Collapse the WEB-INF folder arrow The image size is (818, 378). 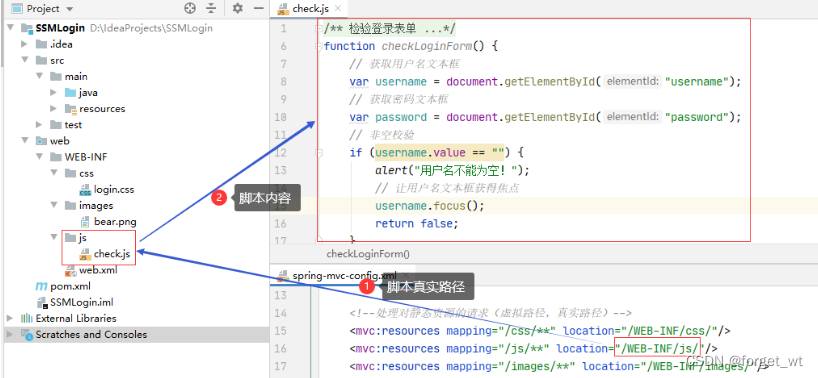coord(39,157)
